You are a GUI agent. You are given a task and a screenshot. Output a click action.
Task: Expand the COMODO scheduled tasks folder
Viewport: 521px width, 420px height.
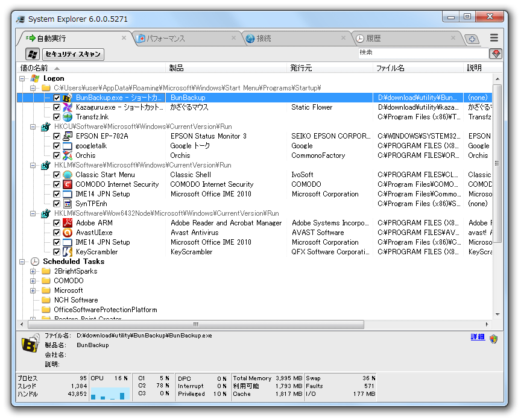click(33, 281)
